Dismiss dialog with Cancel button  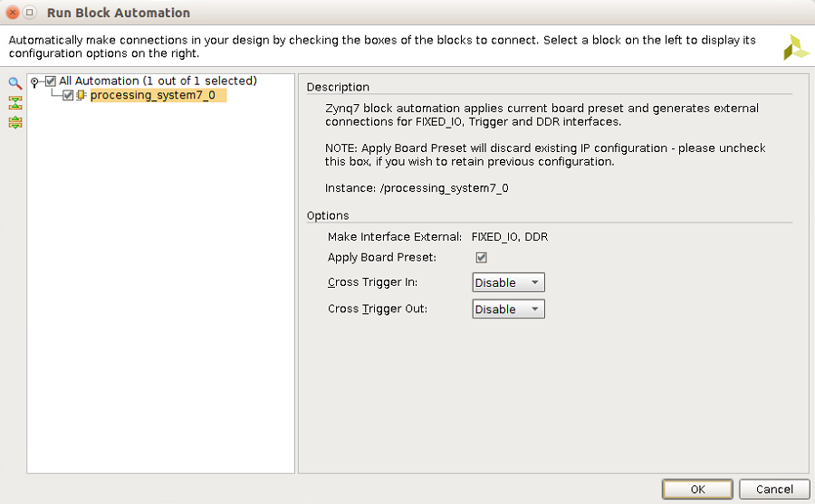pos(774,489)
